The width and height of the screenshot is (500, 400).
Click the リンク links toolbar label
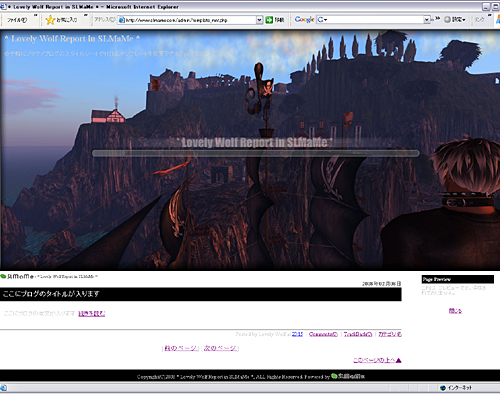(x=479, y=20)
